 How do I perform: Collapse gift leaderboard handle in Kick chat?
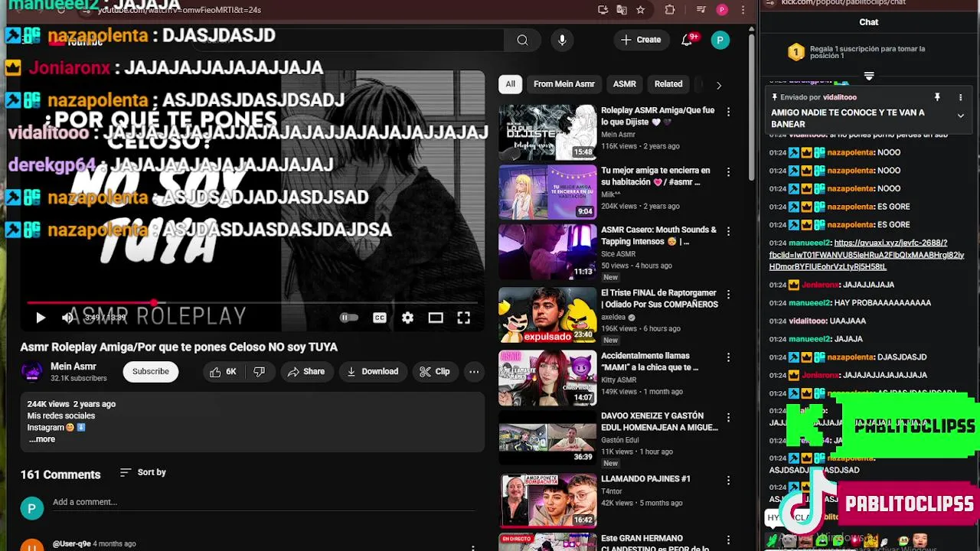point(869,76)
